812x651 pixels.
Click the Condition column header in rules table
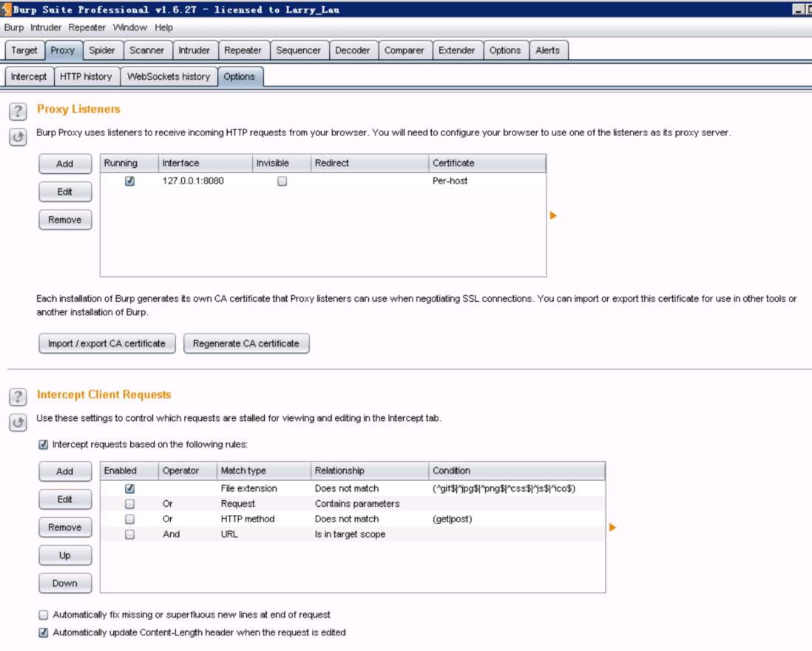click(516, 470)
